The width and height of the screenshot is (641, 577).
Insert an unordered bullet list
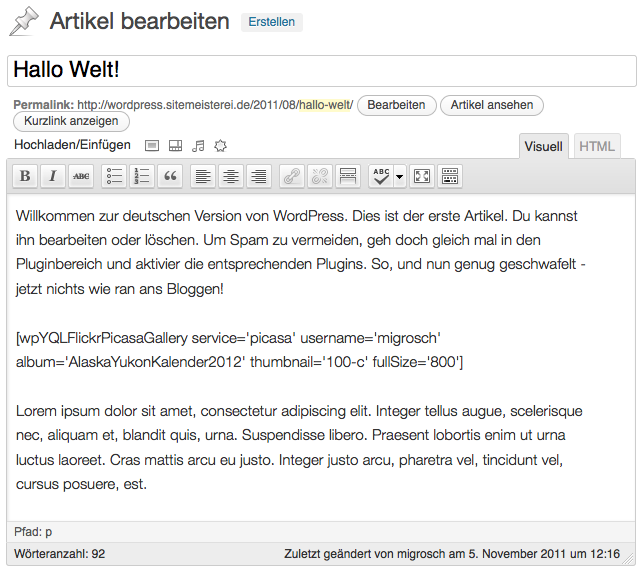pos(114,176)
